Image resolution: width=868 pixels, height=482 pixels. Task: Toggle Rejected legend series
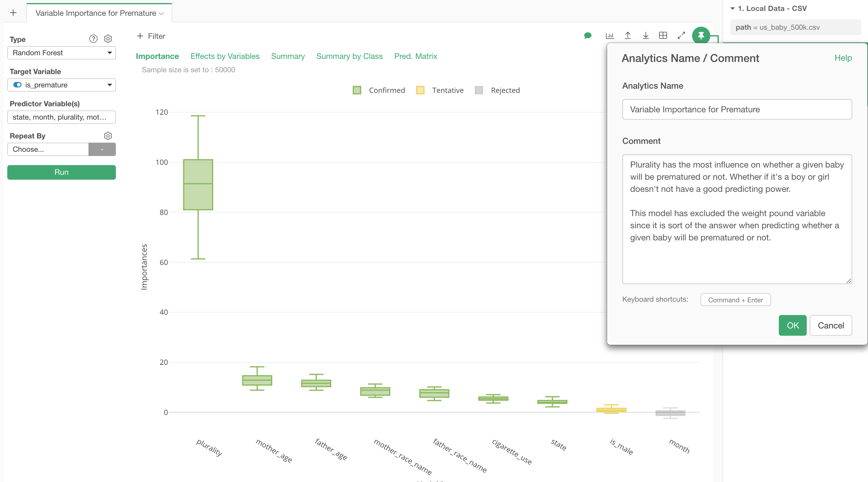coord(497,90)
